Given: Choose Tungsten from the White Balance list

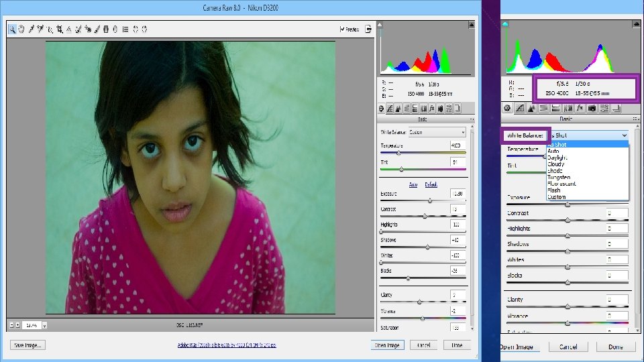Looking at the screenshot, I should [559, 177].
